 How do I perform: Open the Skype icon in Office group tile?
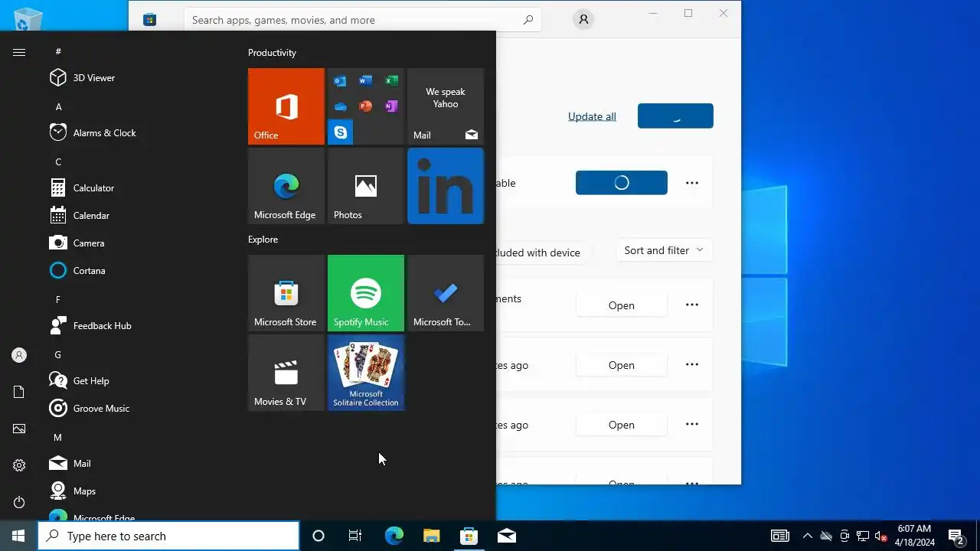(341, 132)
